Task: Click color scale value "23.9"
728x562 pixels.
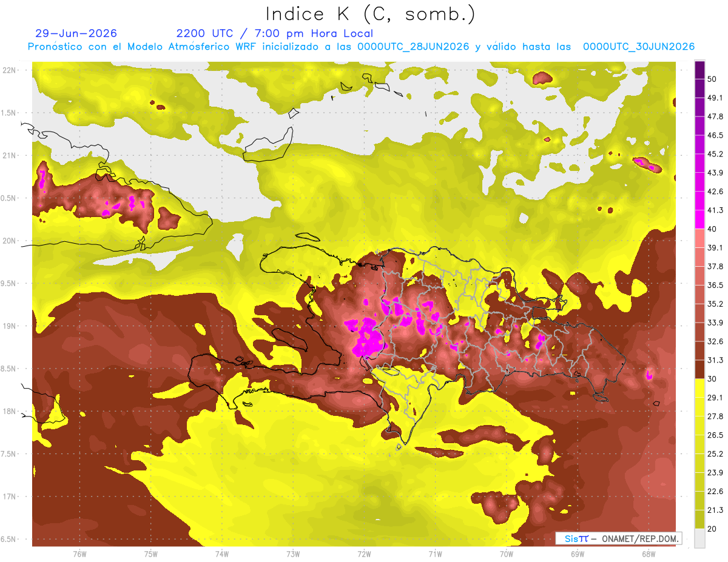Action: [x=715, y=473]
